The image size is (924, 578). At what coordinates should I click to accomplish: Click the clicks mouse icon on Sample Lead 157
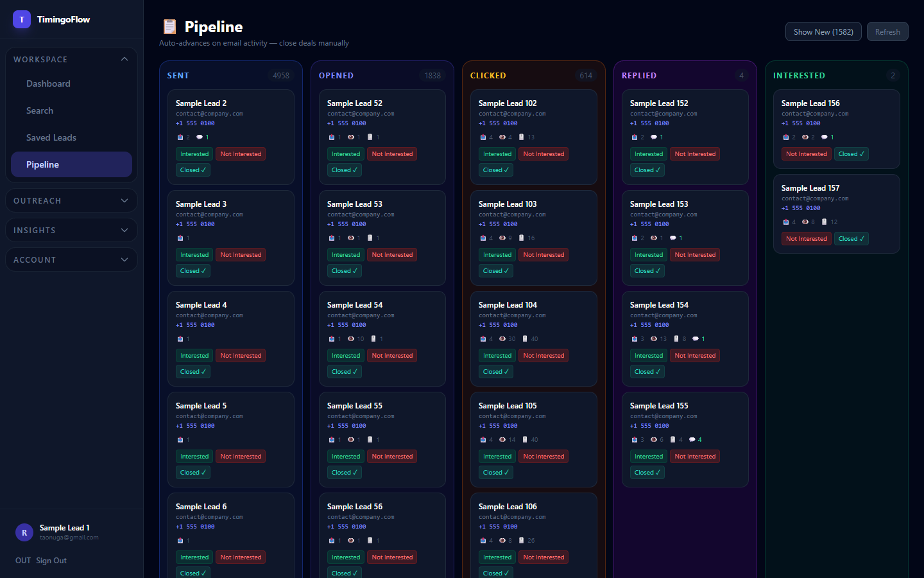(824, 222)
